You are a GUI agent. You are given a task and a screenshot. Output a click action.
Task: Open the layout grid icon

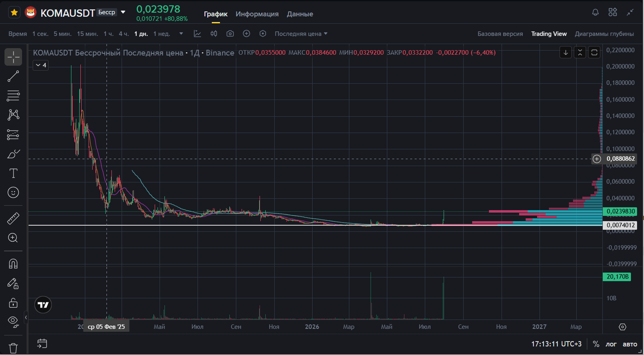click(613, 12)
